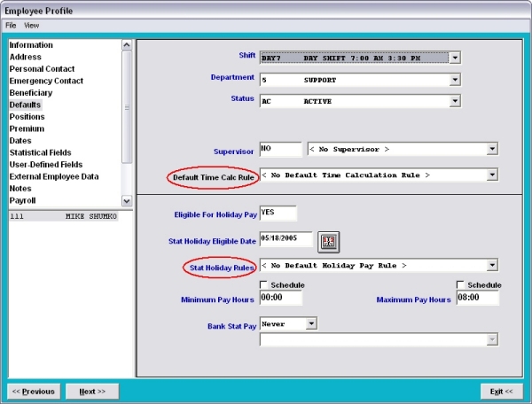
Task: Go to Personal Contact section
Action: [42, 69]
